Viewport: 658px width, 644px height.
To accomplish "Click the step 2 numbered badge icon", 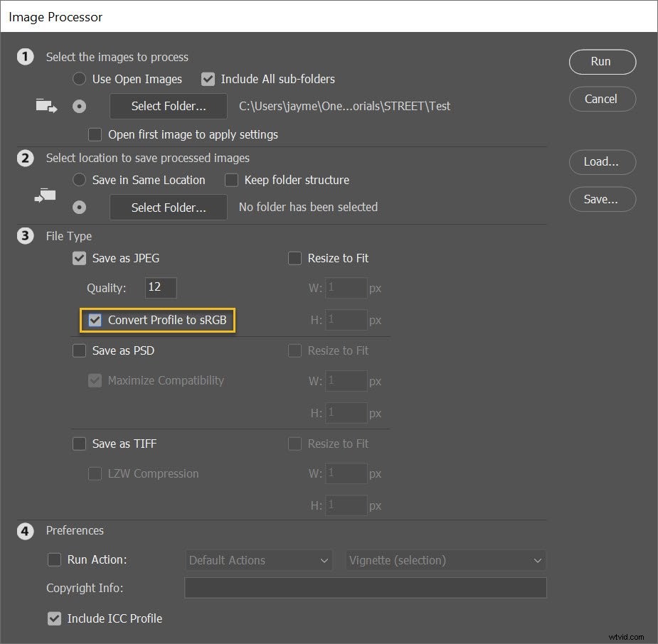I will click(x=26, y=159).
